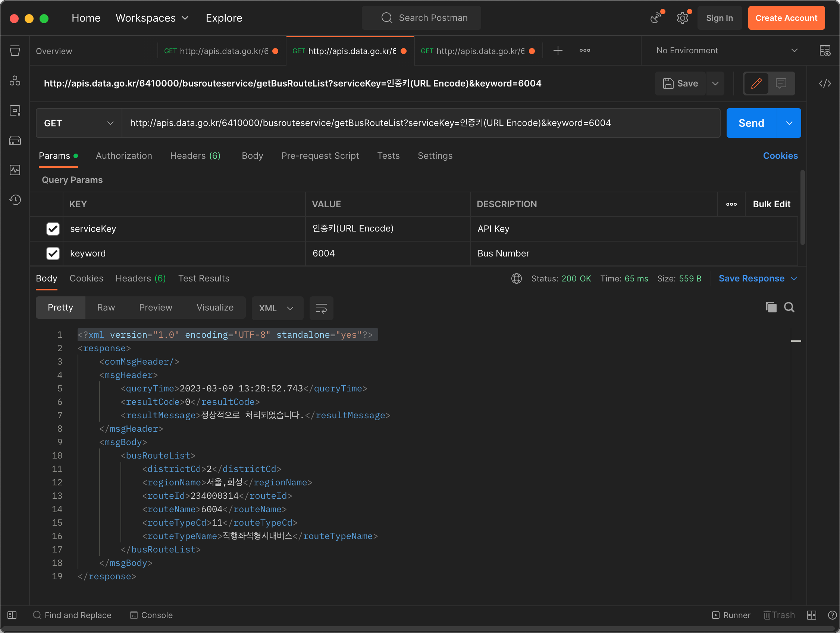Open the XML format dropdown
The image size is (840, 633).
276,308
